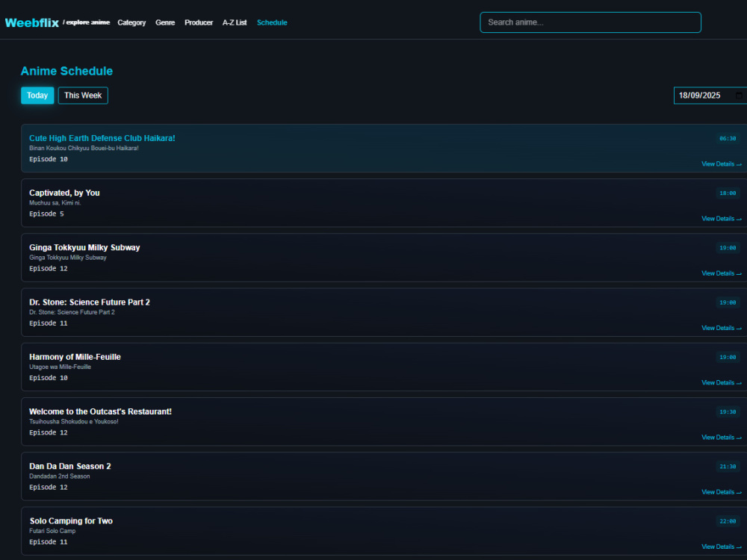The image size is (747, 560).
Task: View Details for Harmony of Mille-Feuille
Action: pos(722,383)
